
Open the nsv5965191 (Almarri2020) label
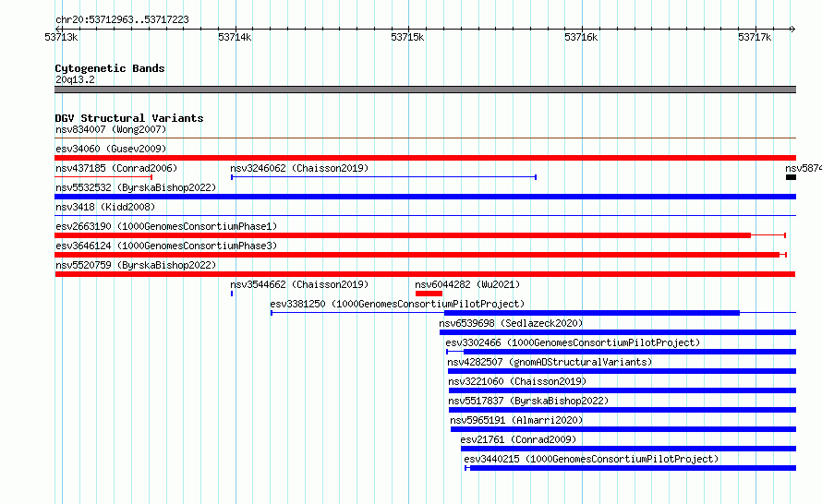(x=516, y=420)
